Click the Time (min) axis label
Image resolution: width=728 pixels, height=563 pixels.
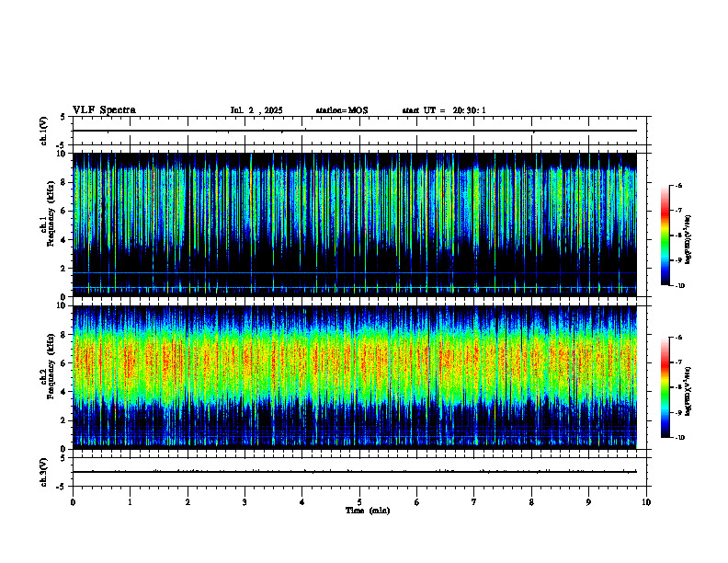[x=368, y=511]
